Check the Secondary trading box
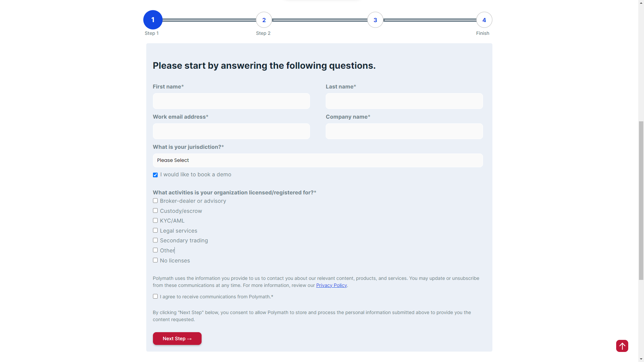Viewport: 644px width, 362px height. [x=155, y=240]
